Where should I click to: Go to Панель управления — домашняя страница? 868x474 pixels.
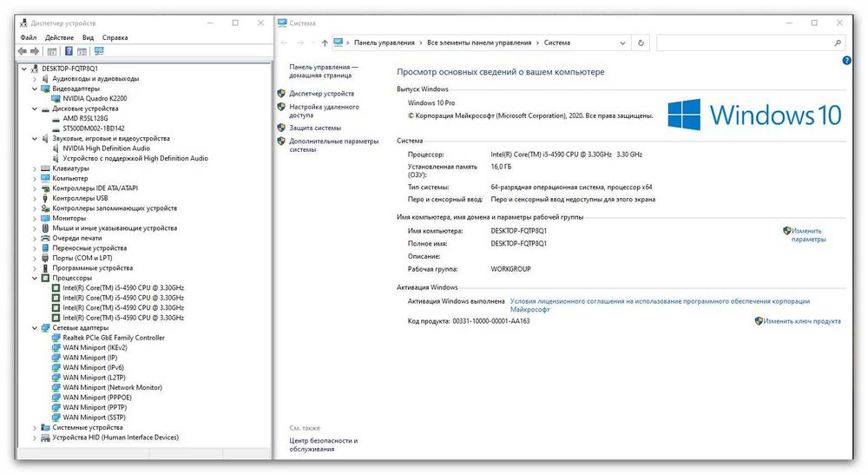click(323, 71)
